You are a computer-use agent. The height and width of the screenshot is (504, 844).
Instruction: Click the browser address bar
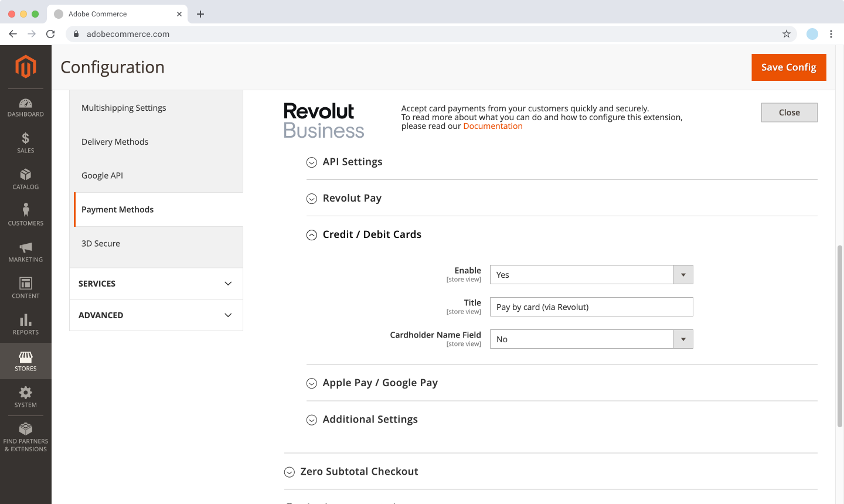(431, 34)
